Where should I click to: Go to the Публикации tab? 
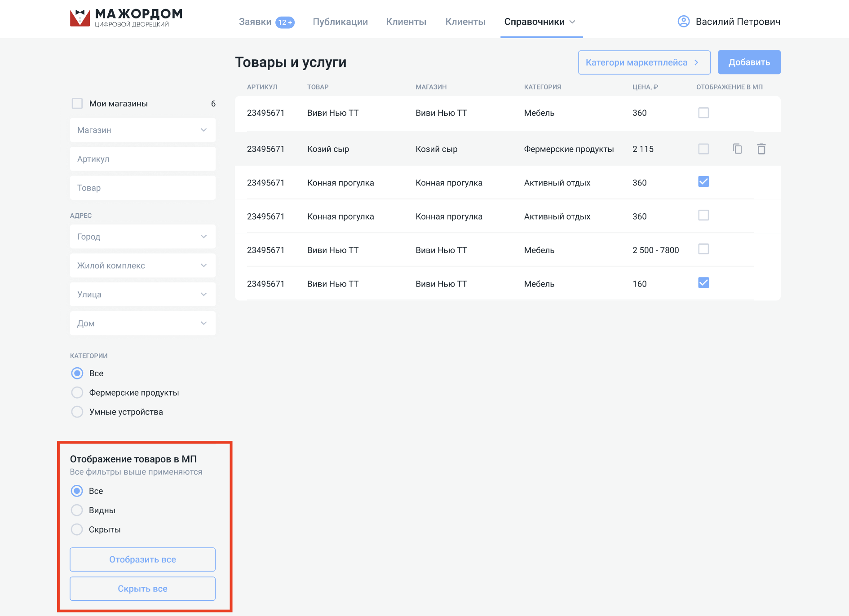340,22
